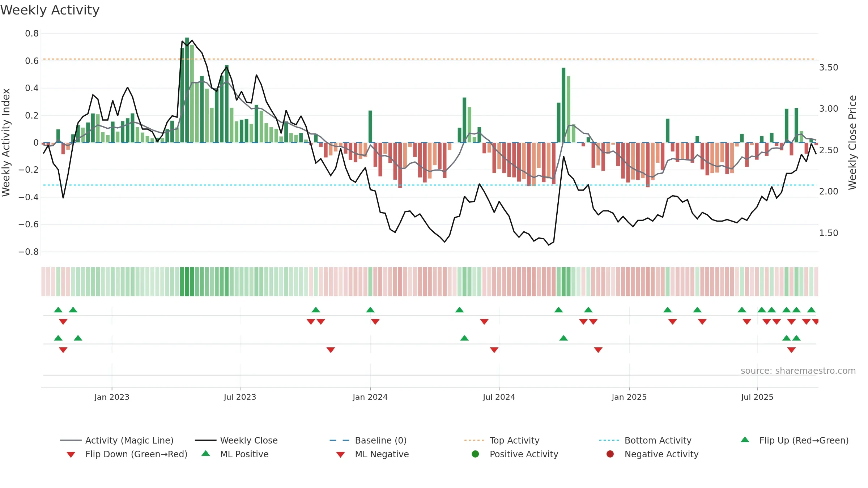Toggle the Weekly Close legend entry
This screenshot has width=868, height=488.
coord(236,440)
